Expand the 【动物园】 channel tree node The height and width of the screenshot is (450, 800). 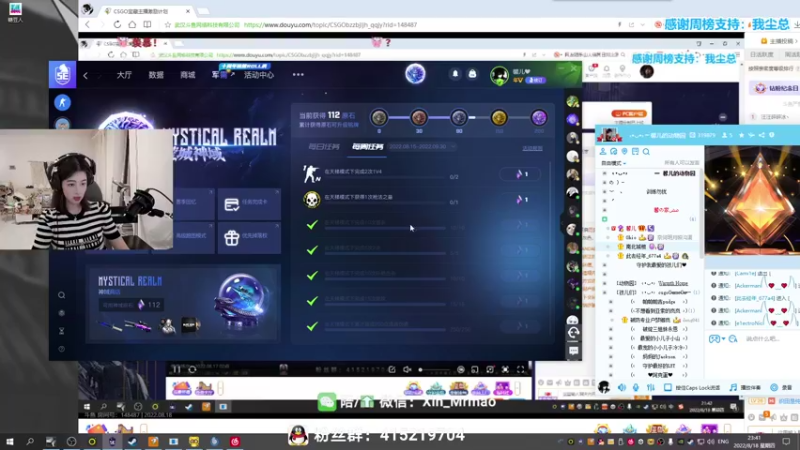(x=605, y=283)
